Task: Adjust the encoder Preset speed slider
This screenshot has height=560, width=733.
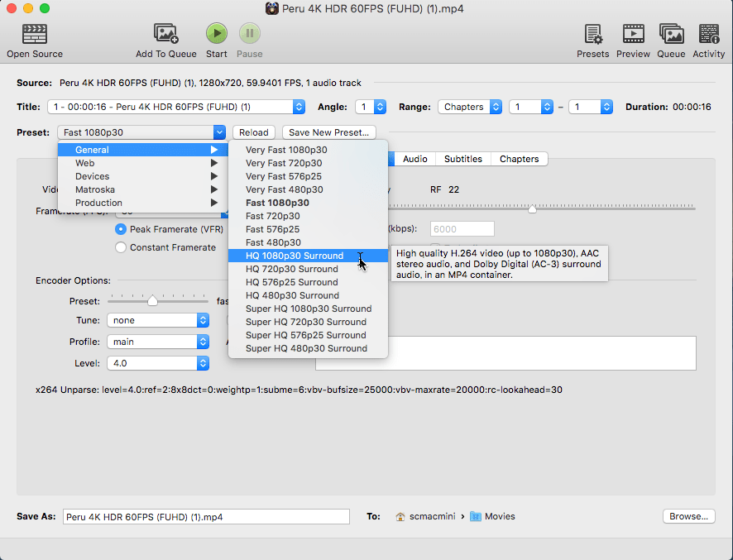Action: 152,301
